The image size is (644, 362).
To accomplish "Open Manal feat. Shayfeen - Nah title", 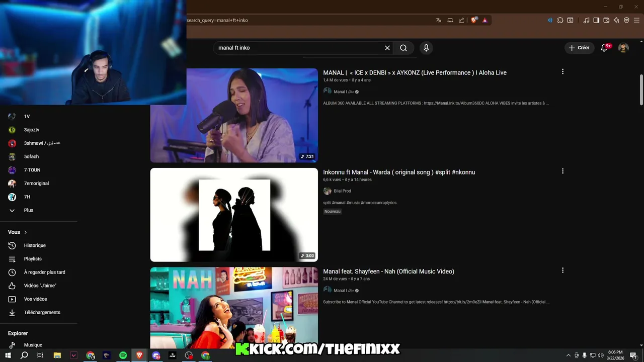I will [388, 271].
